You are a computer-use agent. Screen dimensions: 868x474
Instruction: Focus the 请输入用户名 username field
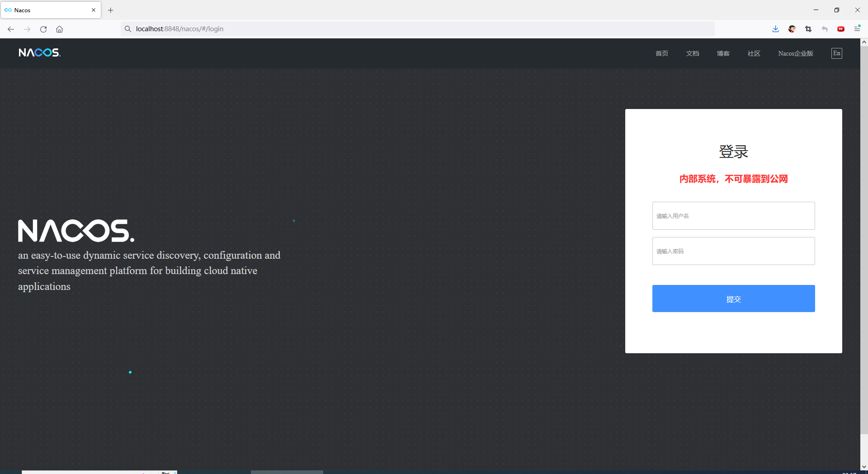click(733, 216)
